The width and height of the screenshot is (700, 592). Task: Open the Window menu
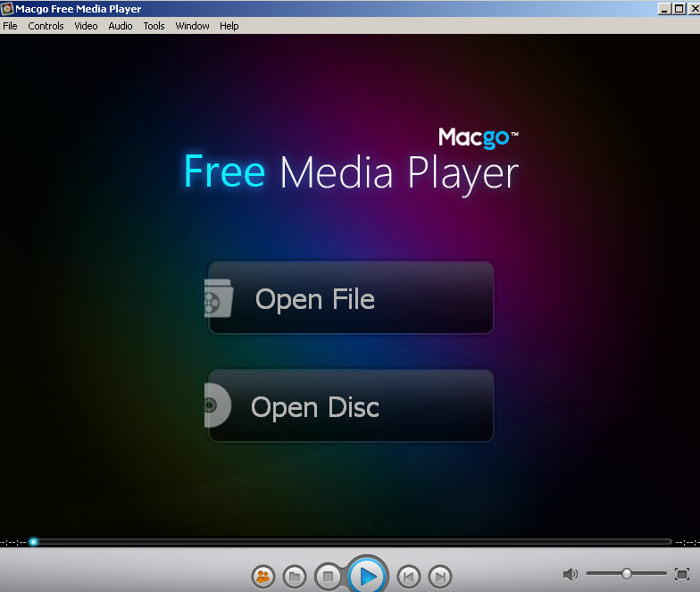pyautogui.click(x=192, y=26)
